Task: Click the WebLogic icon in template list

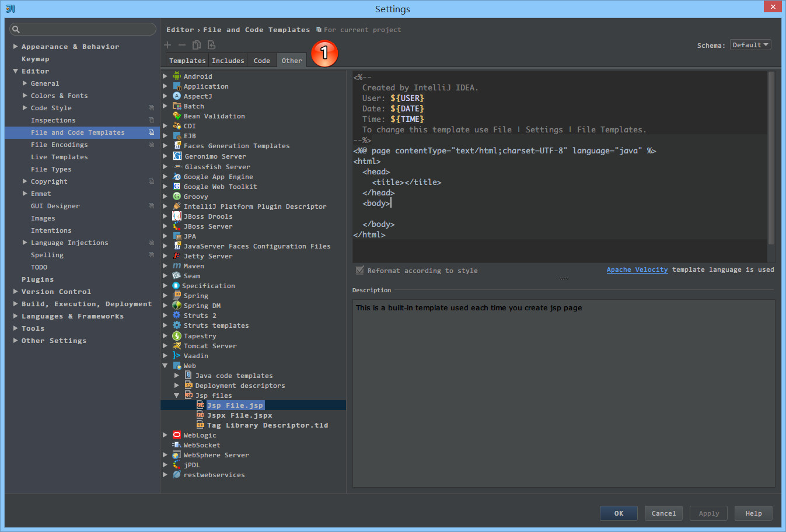Action: point(177,435)
